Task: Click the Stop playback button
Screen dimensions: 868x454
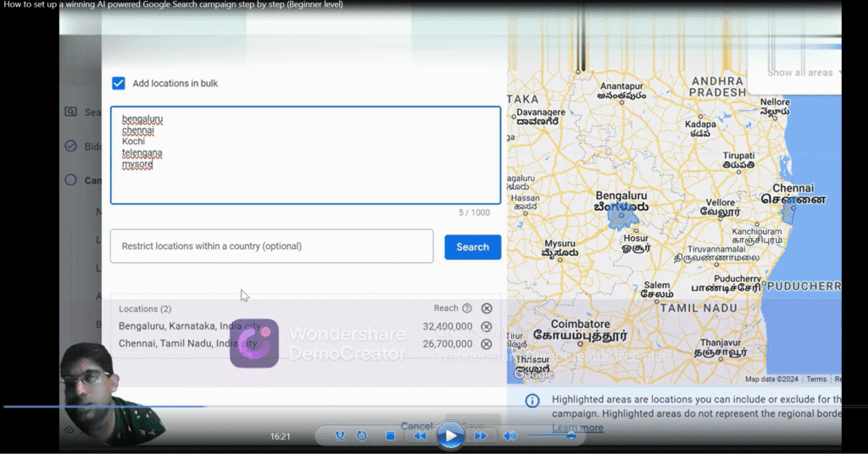Action: tap(391, 436)
